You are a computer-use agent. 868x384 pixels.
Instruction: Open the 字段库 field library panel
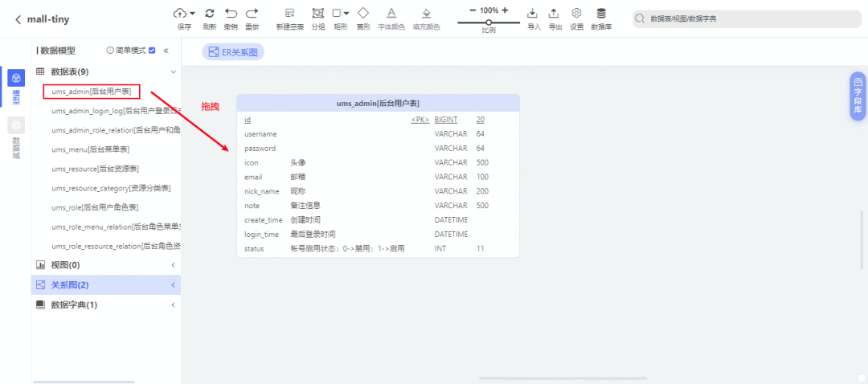click(x=858, y=95)
